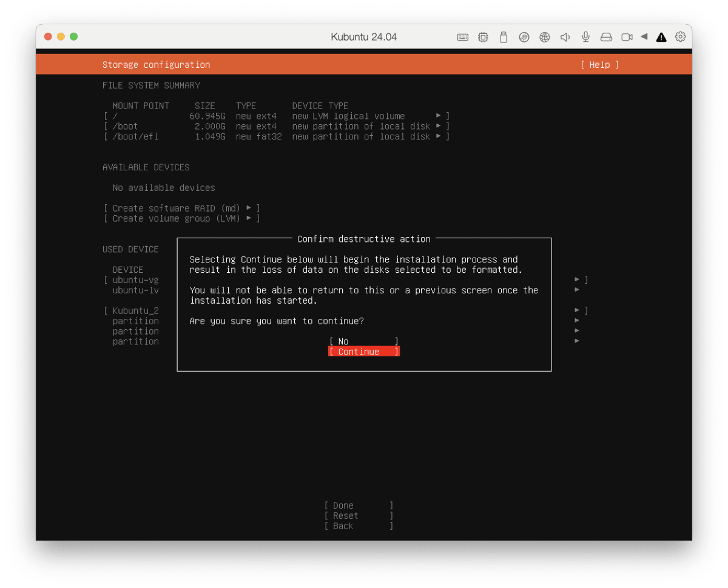728x588 pixels.
Task: Click the video camera icon in the VM toolbar
Action: [x=627, y=37]
